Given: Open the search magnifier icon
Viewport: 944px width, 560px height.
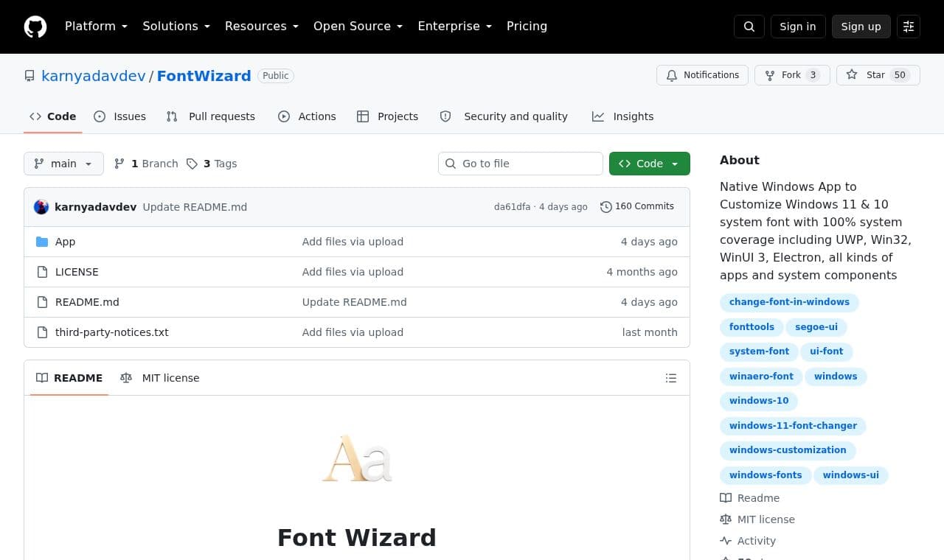Looking at the screenshot, I should (749, 27).
